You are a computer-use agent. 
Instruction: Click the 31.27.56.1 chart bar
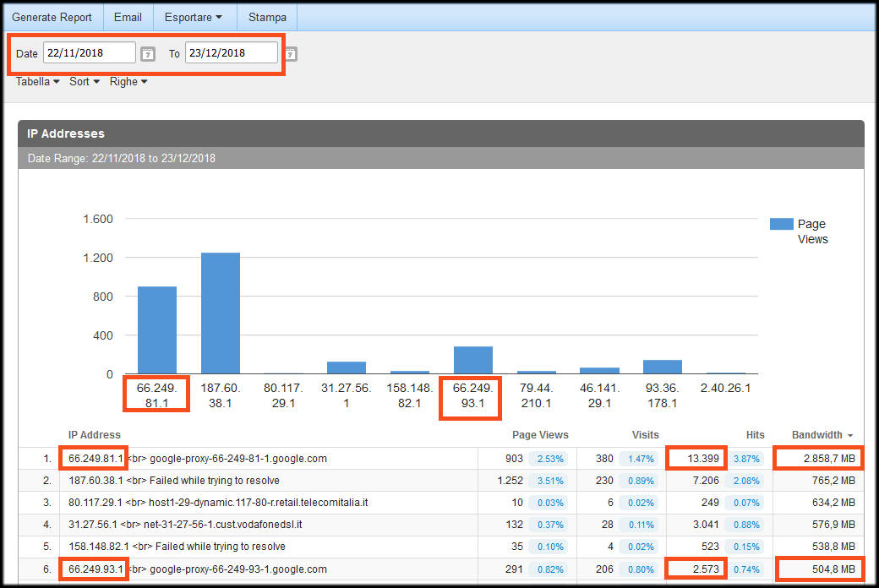click(x=347, y=367)
